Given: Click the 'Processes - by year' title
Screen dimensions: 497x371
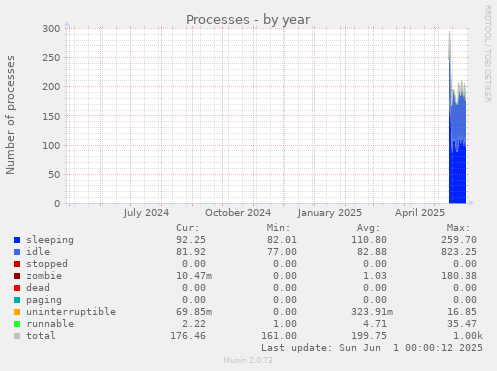Looking at the screenshot, I should 248,20.
